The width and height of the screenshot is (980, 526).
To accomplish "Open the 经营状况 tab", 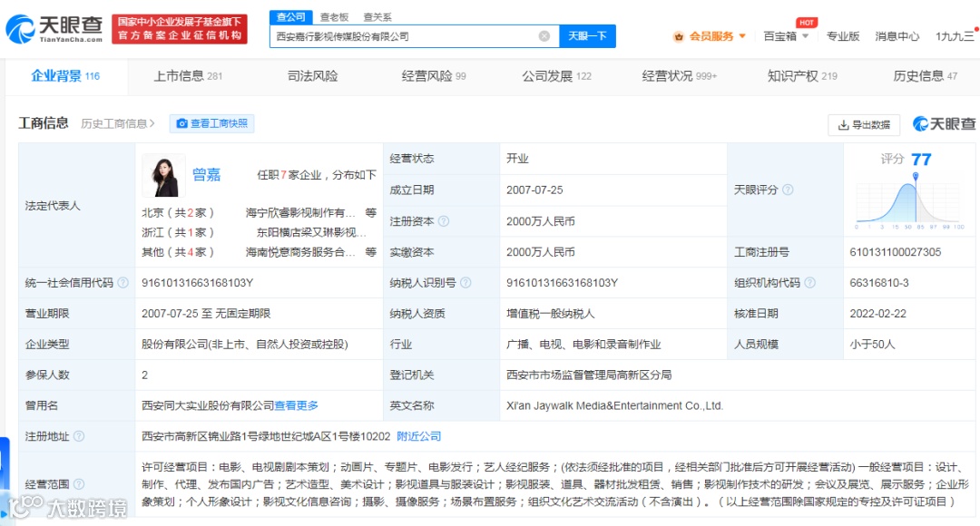I will 680,76.
